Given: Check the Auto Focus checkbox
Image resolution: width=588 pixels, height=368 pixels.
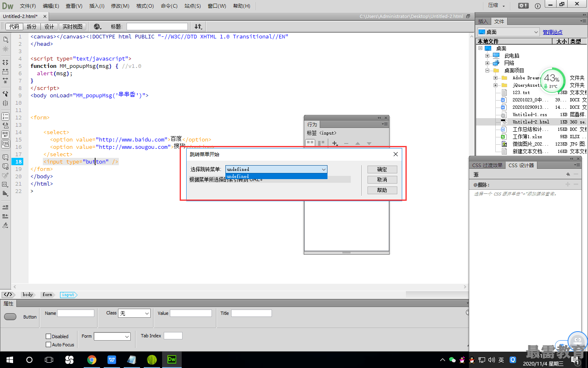Looking at the screenshot, I should [49, 345].
